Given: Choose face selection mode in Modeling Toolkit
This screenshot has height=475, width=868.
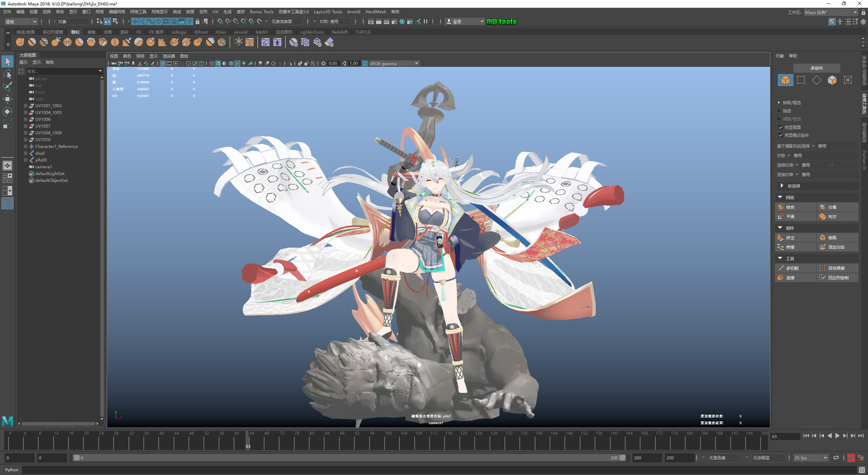Looking at the screenshot, I should click(x=832, y=80).
